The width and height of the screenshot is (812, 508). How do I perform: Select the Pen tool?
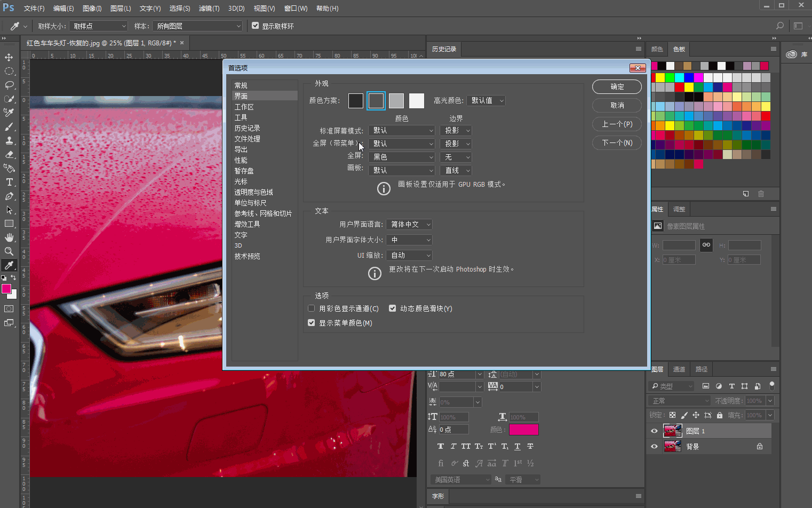coord(9,196)
